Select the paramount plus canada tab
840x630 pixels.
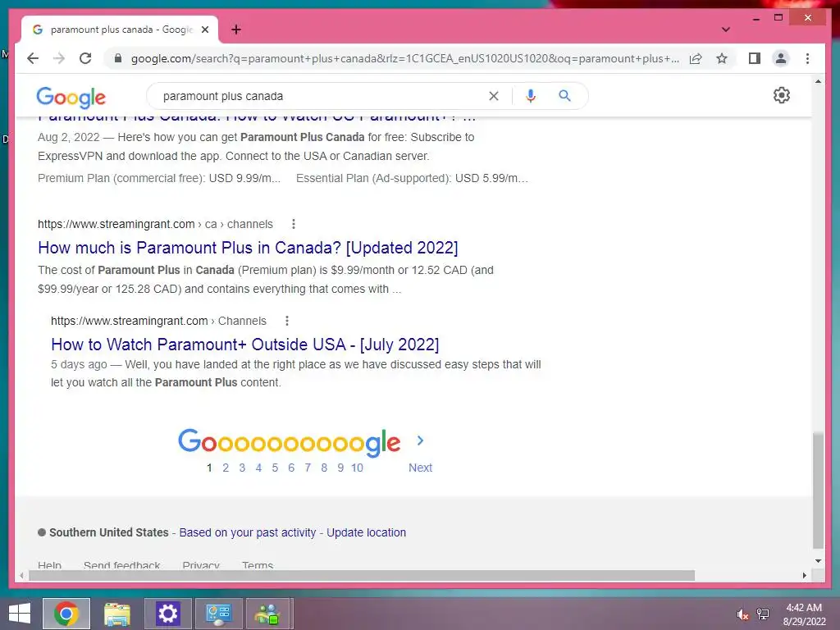(120, 30)
